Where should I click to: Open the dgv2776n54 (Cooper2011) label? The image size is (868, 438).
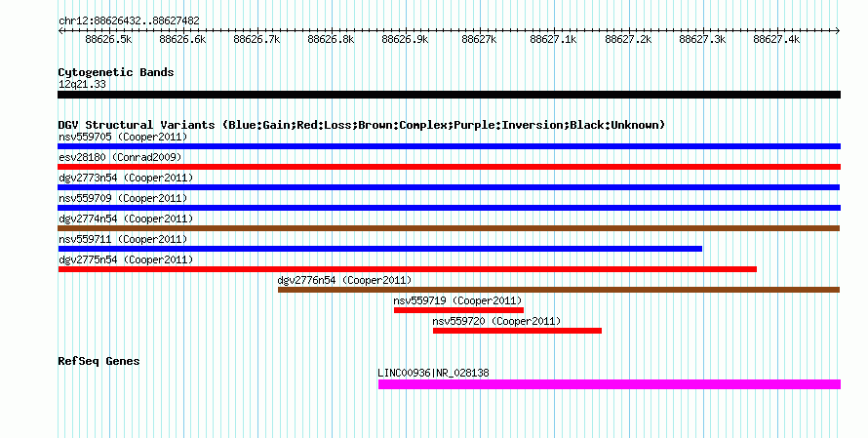344,280
